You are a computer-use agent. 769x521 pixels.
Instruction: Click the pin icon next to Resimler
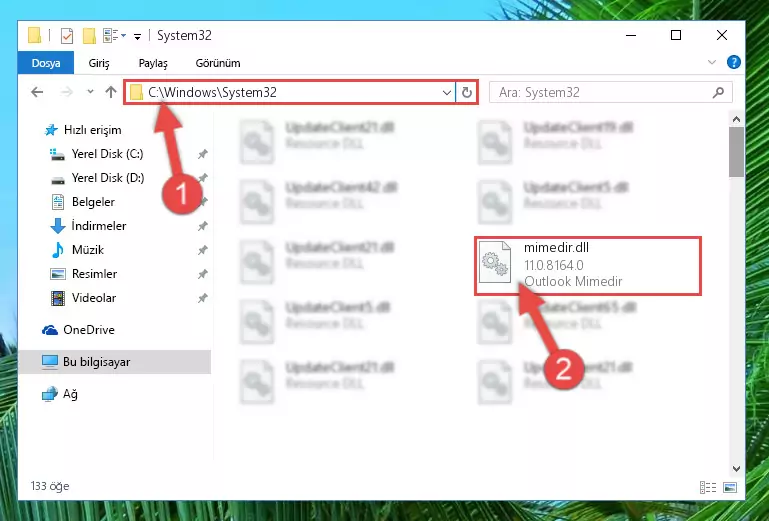202,274
